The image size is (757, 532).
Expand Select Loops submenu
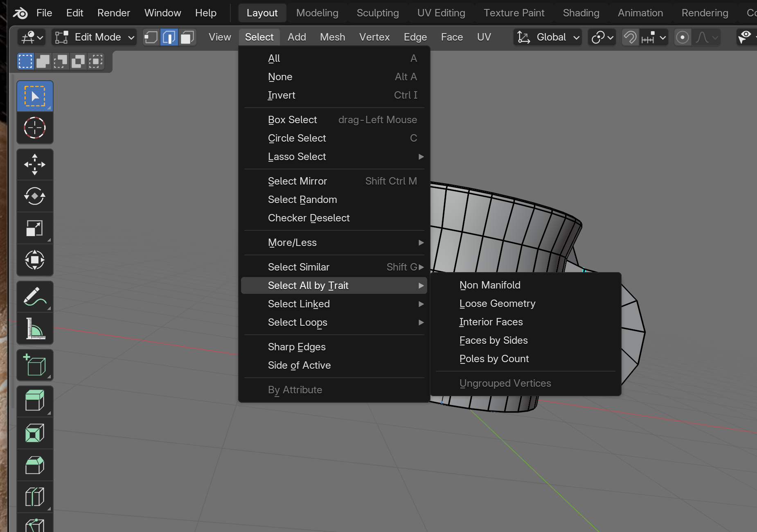(x=334, y=322)
